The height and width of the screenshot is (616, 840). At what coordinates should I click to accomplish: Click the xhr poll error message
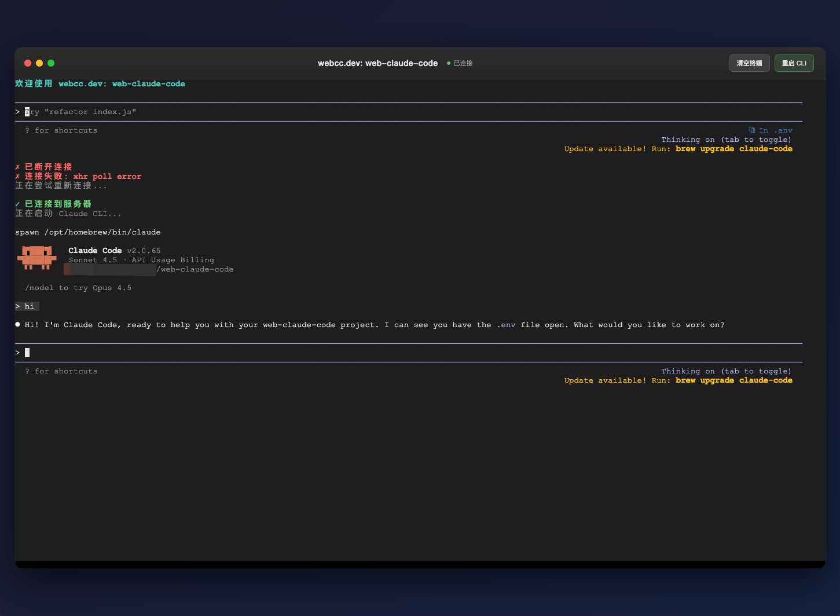pyautogui.click(x=107, y=177)
